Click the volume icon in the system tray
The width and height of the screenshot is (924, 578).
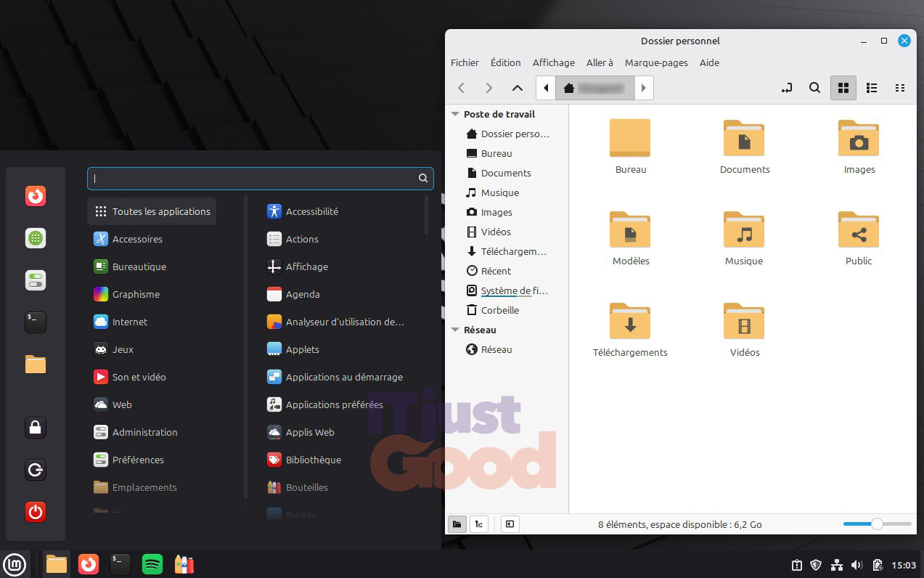point(859,565)
